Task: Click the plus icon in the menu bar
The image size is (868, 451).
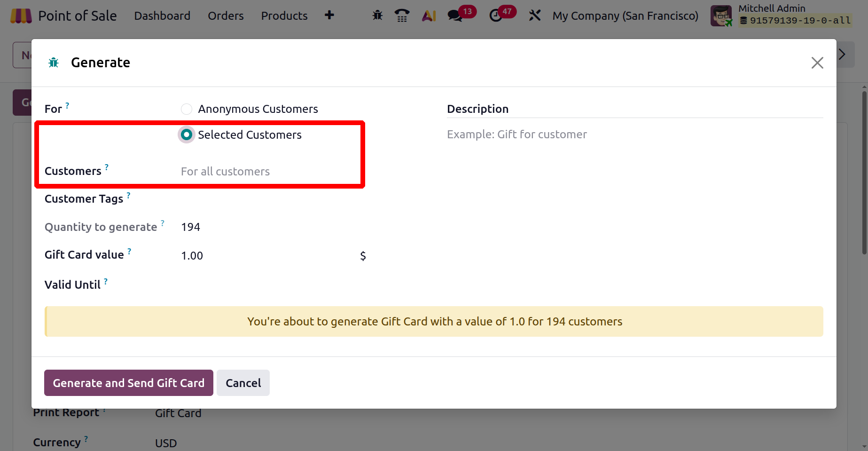Action: click(x=329, y=16)
